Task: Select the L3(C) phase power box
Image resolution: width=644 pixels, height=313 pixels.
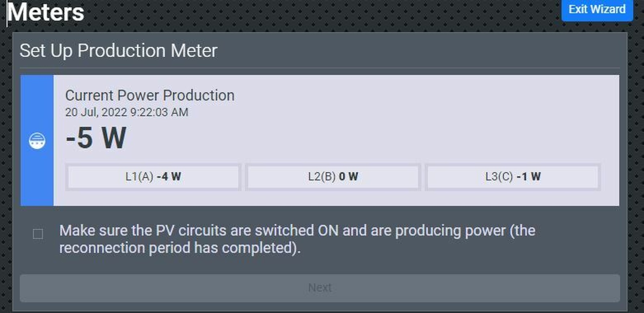Action: [x=512, y=177]
